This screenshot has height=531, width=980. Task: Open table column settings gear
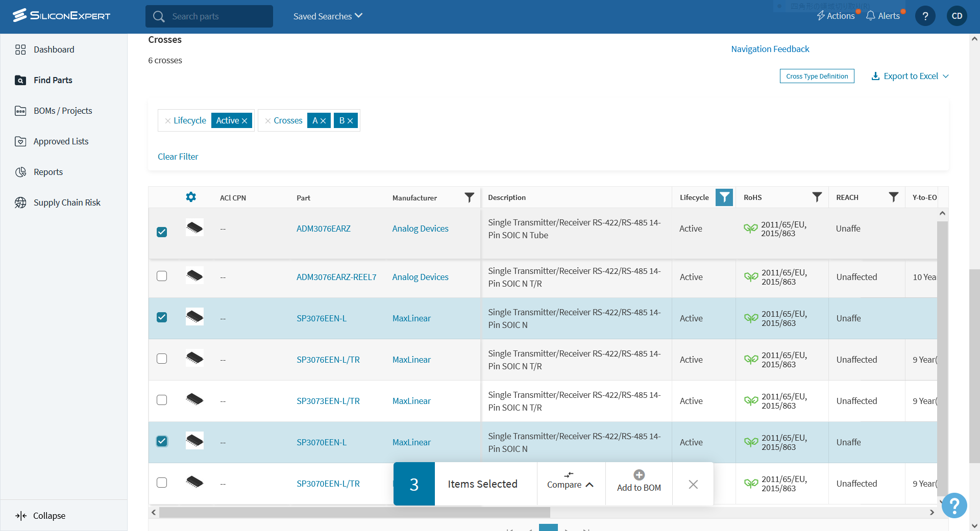[191, 197]
